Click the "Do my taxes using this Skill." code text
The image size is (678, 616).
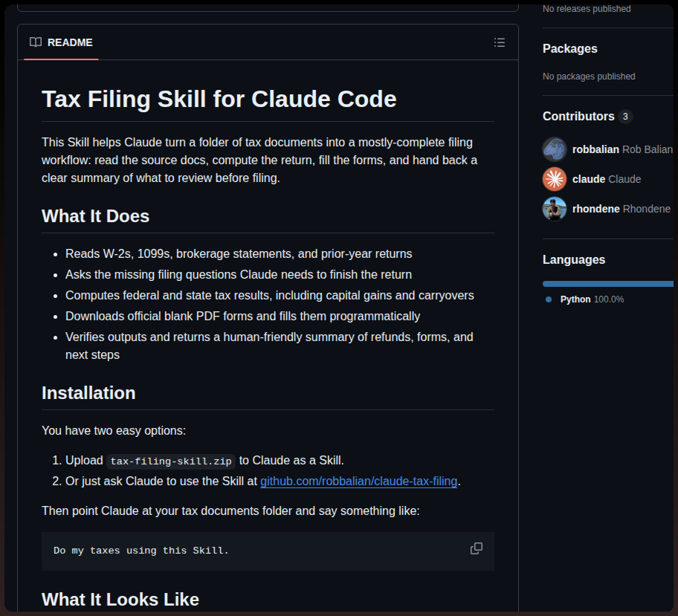click(141, 551)
